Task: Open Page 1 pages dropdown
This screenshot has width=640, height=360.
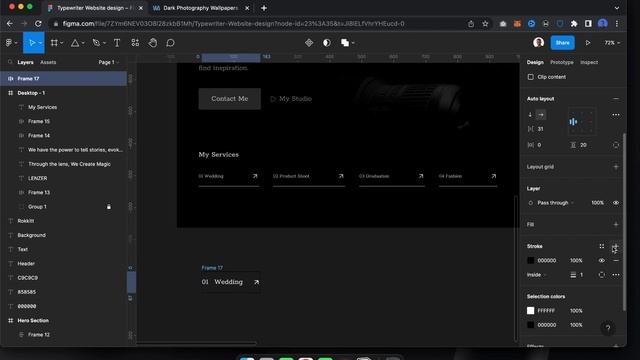Action: 109,62
